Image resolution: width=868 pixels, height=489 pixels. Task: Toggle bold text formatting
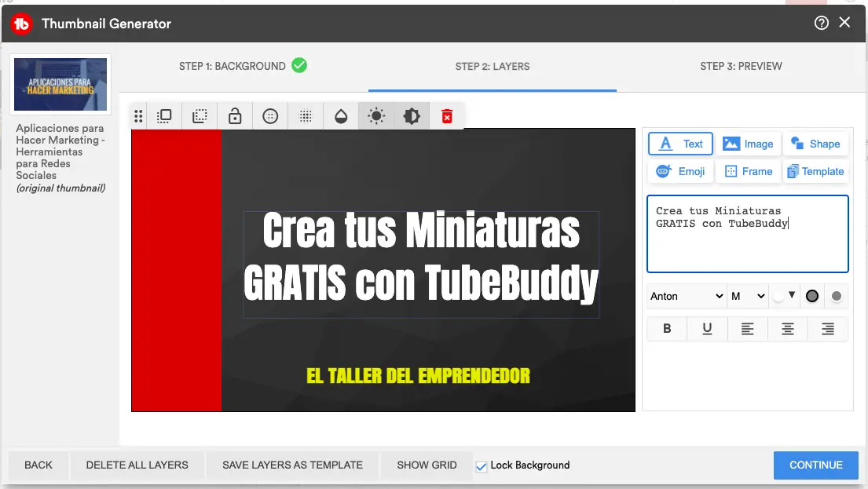pos(667,329)
